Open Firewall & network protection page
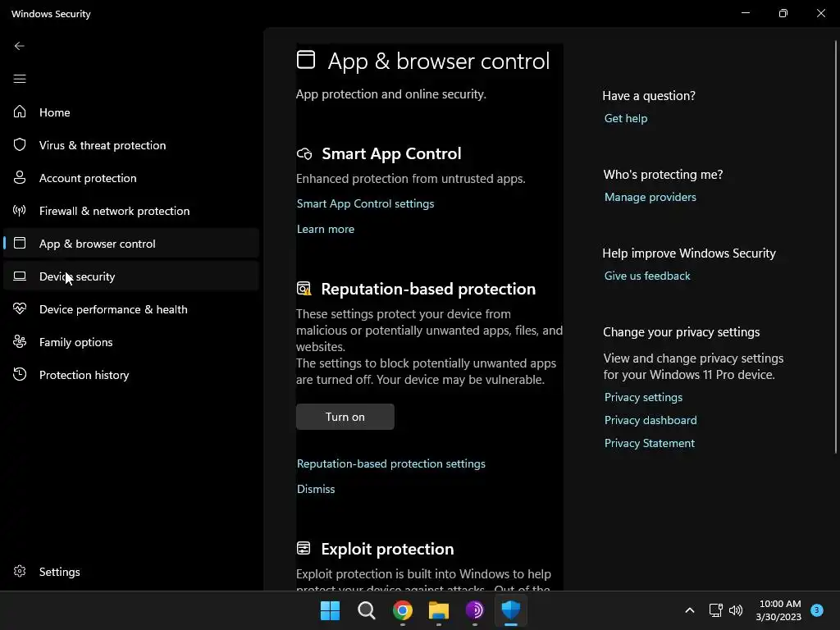 [131, 211]
